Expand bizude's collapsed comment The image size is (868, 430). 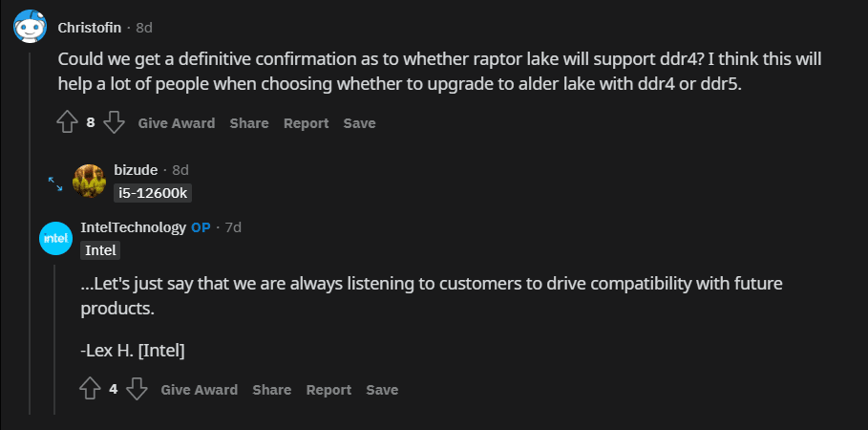(55, 182)
